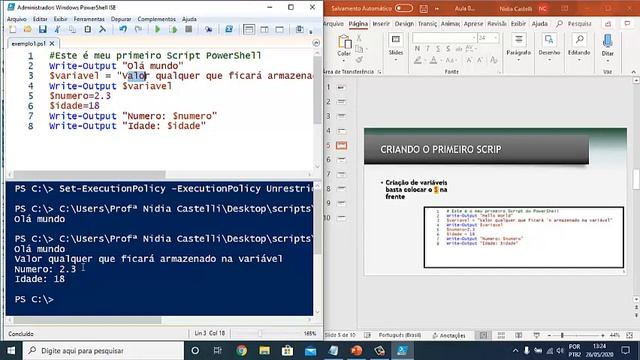
Task: Save the script with the floppy disk icon
Action: pos(42,29)
